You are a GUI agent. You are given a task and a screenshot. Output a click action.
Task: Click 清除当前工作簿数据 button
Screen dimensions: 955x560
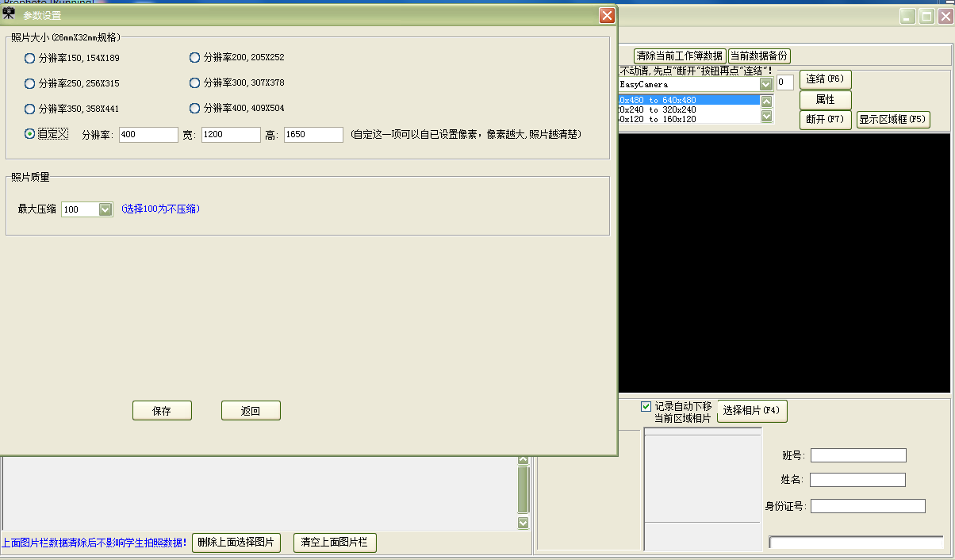coord(680,56)
